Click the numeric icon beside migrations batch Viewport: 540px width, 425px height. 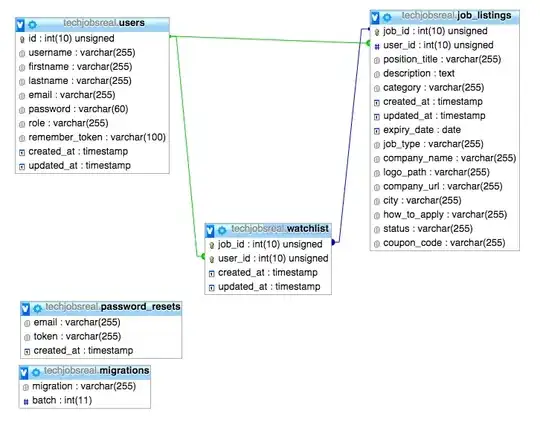tap(26, 401)
